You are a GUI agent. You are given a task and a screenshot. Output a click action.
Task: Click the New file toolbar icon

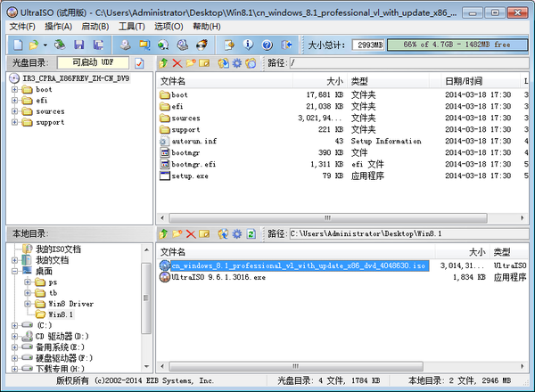18,45
